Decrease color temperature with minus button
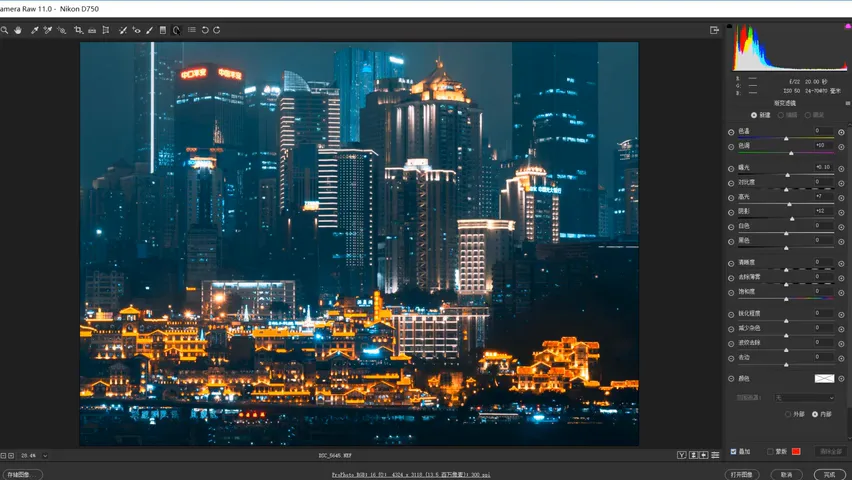This screenshot has width=852, height=480. pyautogui.click(x=731, y=132)
